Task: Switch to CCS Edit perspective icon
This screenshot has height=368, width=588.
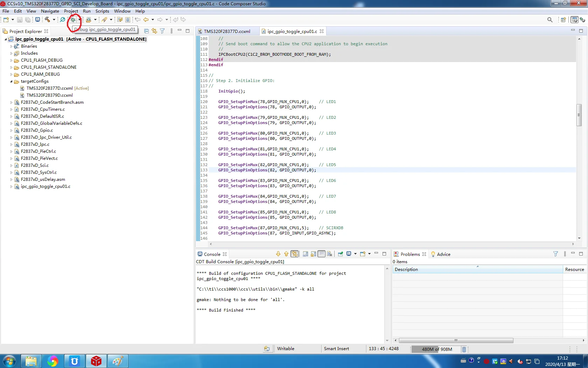Action: point(575,20)
